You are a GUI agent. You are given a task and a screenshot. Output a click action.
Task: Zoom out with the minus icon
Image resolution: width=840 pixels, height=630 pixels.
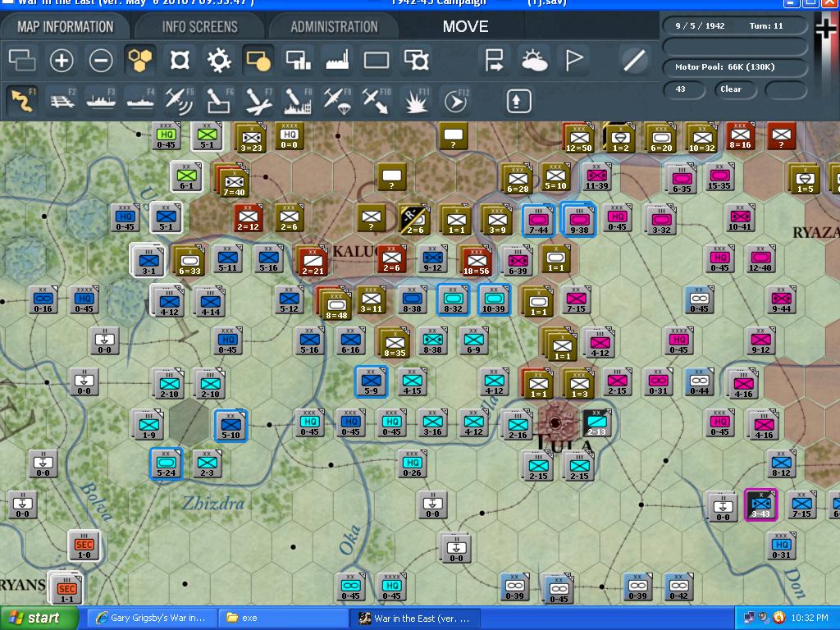tap(101, 60)
